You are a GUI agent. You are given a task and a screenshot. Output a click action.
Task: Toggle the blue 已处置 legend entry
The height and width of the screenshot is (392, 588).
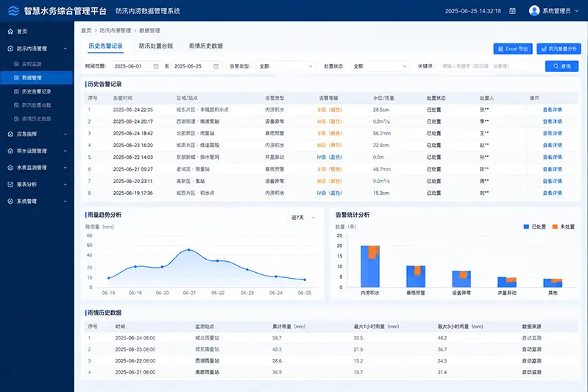click(535, 227)
